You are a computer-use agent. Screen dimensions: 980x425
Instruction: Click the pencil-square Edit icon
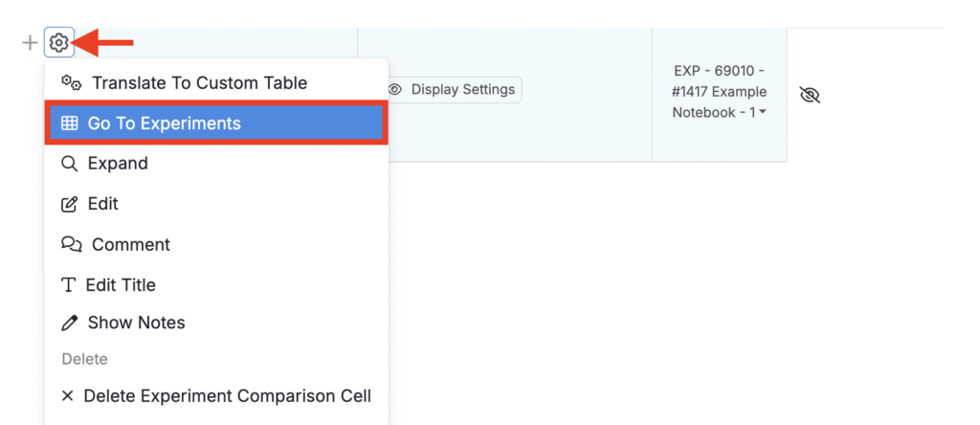coord(69,204)
